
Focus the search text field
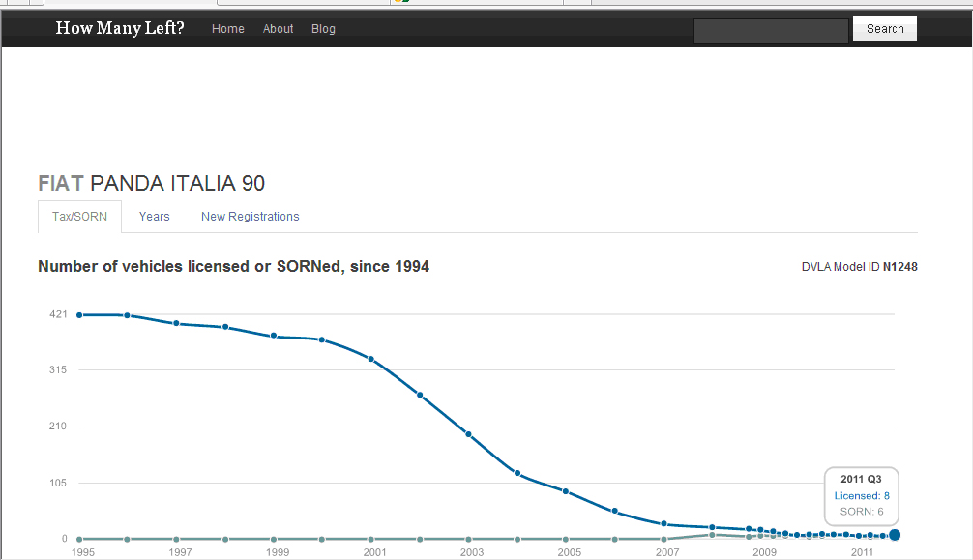click(771, 30)
